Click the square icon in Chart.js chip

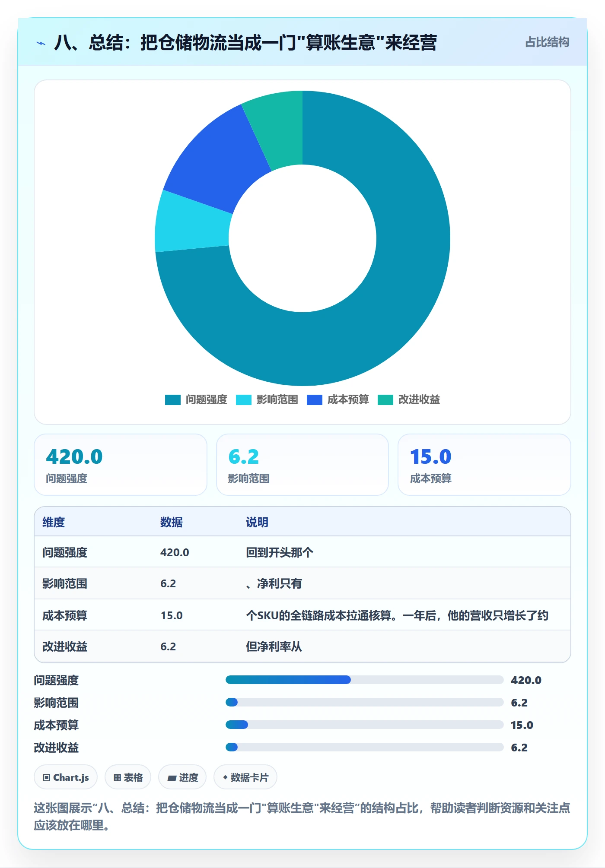pos(47,778)
